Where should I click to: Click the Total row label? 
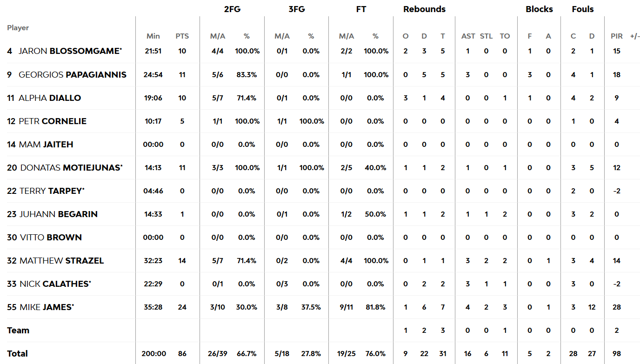point(18,353)
